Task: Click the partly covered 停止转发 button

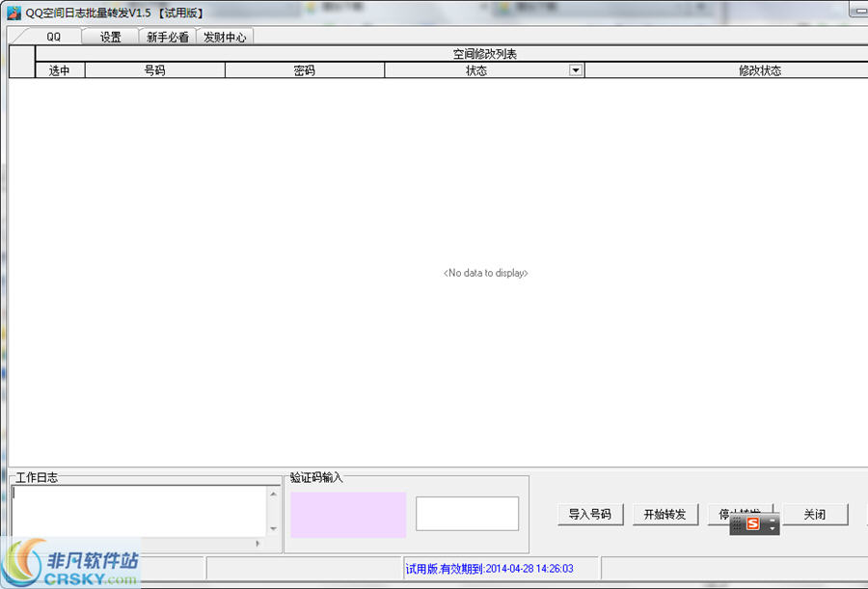Action: [x=719, y=514]
